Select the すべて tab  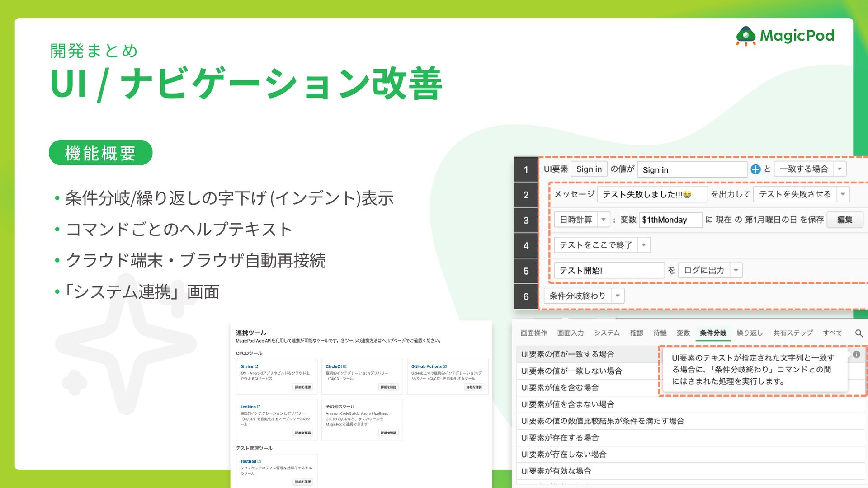tap(832, 333)
